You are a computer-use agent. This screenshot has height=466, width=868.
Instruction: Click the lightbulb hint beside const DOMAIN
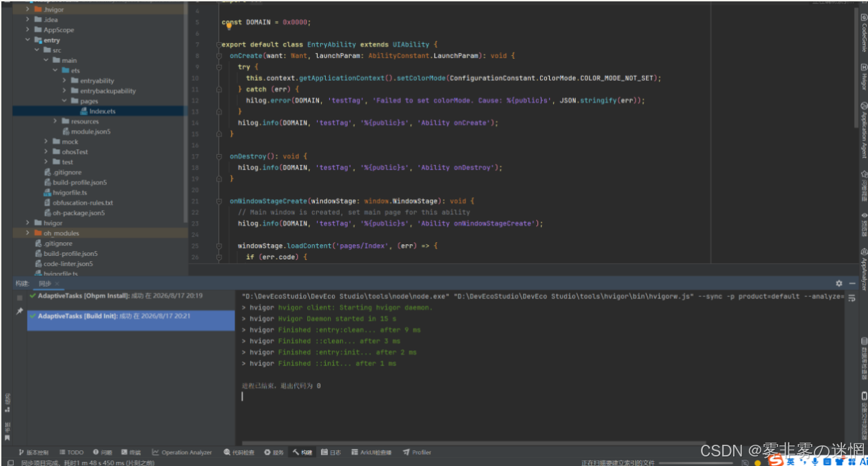(x=229, y=25)
